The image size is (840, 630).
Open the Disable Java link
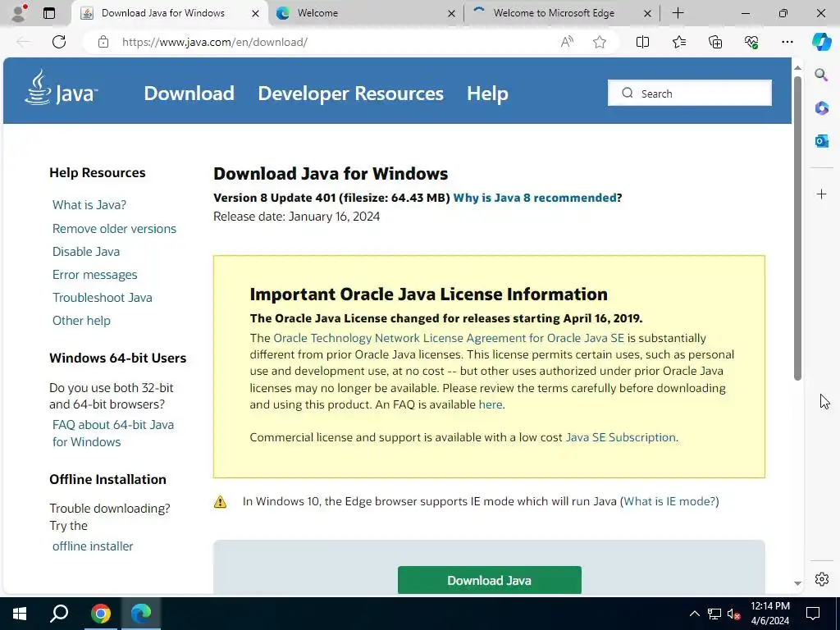coord(85,252)
